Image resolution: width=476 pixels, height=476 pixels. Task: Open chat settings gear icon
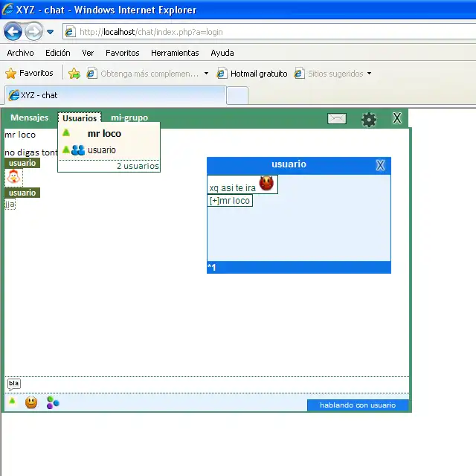click(369, 120)
